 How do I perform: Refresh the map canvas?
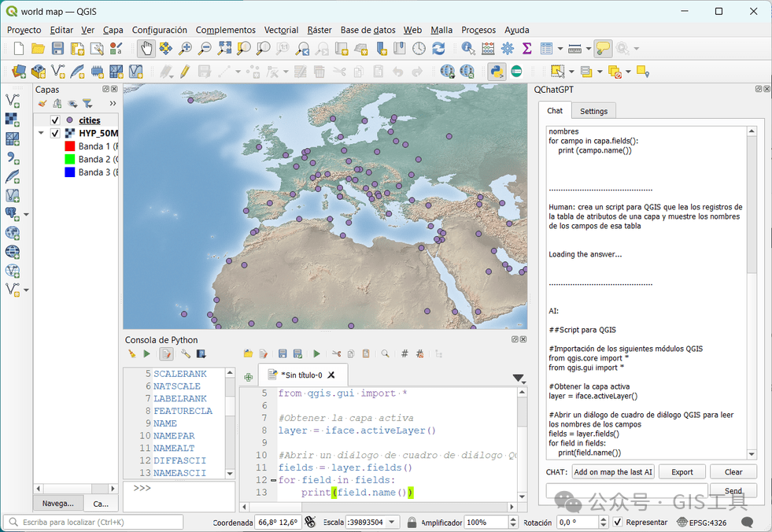coord(438,48)
